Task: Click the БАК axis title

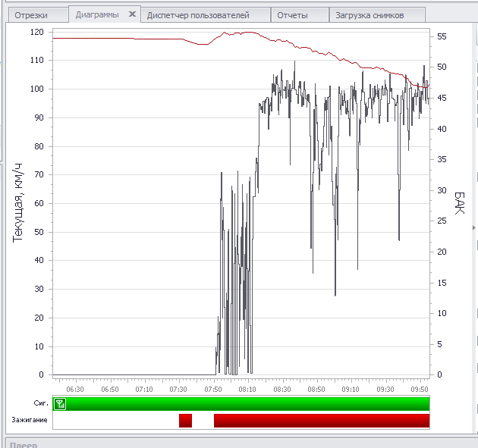Action: (459, 202)
